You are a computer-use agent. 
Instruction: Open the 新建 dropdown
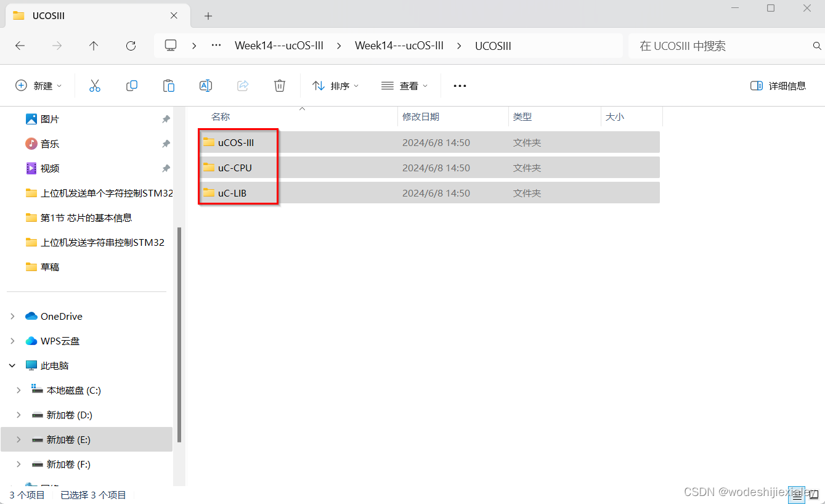click(39, 86)
